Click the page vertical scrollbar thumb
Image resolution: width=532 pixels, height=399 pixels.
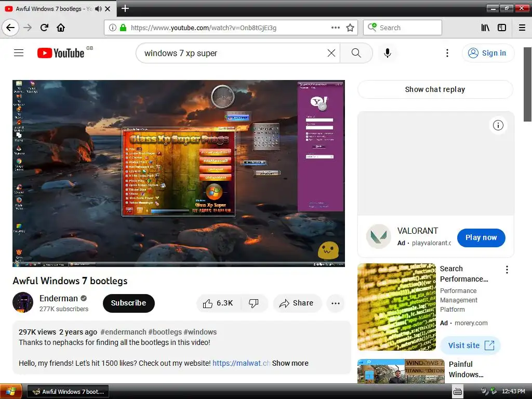tap(528, 84)
